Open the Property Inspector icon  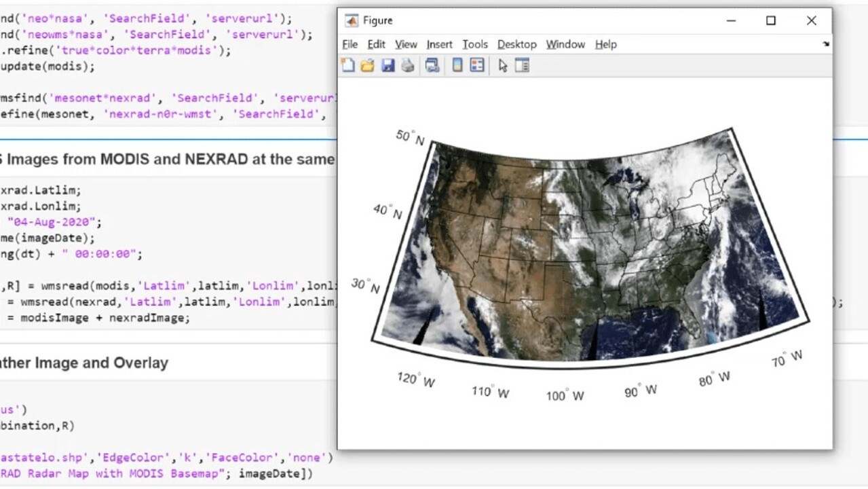pos(522,65)
